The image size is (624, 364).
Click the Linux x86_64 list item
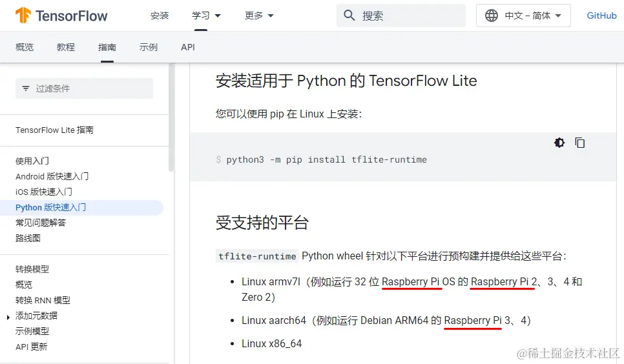tap(272, 343)
